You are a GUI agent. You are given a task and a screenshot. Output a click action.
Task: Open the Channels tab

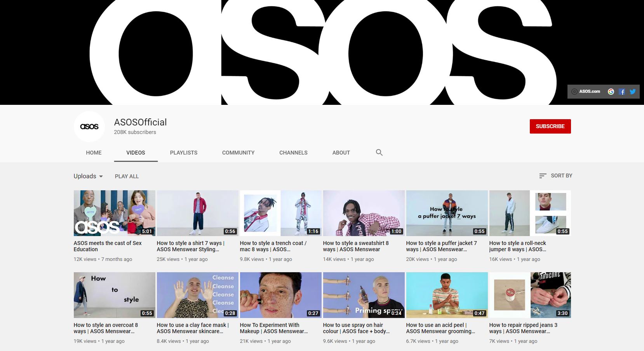pyautogui.click(x=293, y=153)
